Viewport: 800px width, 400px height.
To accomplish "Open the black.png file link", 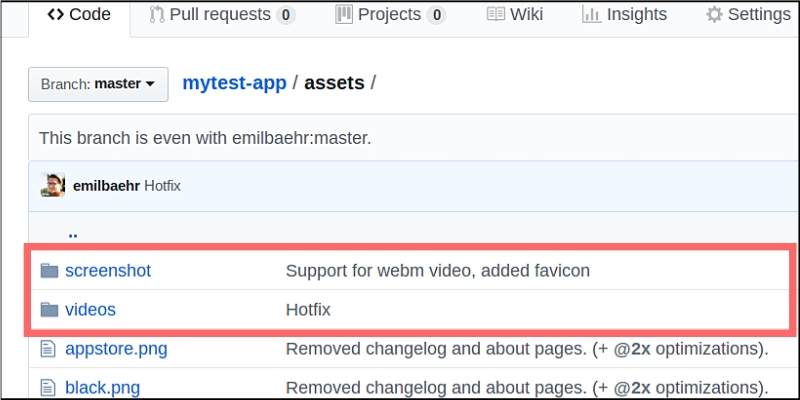I will pos(102,387).
